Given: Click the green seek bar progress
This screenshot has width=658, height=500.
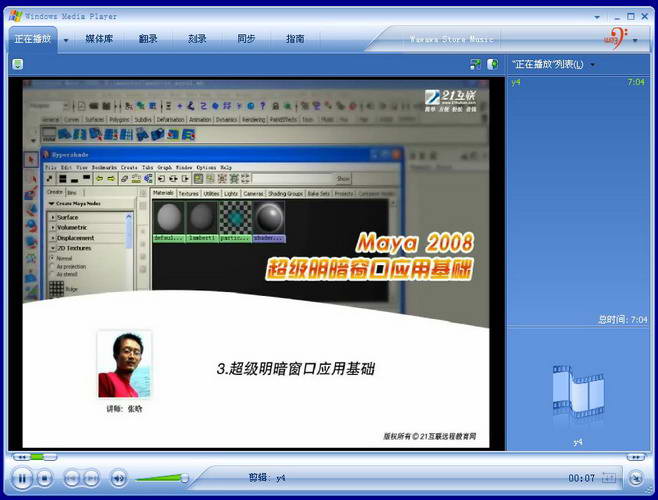Looking at the screenshot, I should tap(37, 457).
